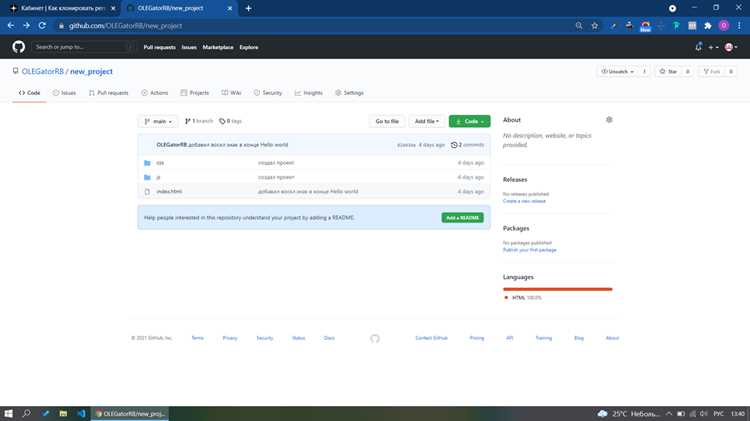Switch to the Projects tab

[195, 93]
